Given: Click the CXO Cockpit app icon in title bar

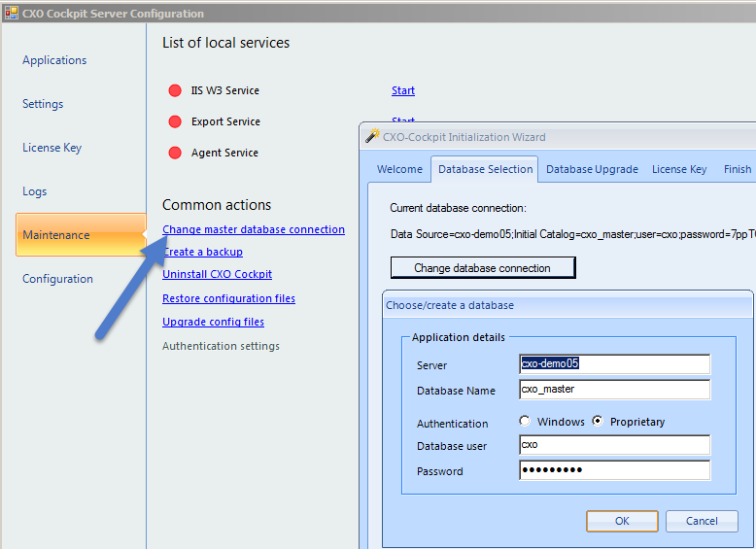Looking at the screenshot, I should pyautogui.click(x=12, y=13).
